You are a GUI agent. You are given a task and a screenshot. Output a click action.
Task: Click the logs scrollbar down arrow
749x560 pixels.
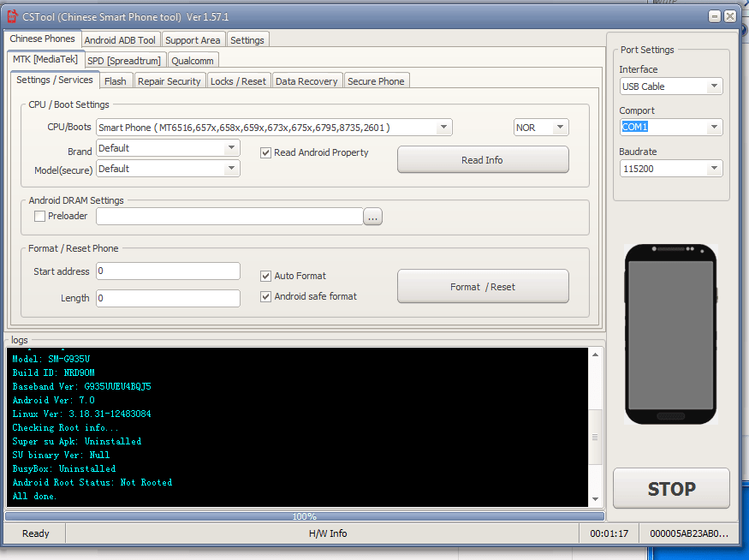pos(595,499)
